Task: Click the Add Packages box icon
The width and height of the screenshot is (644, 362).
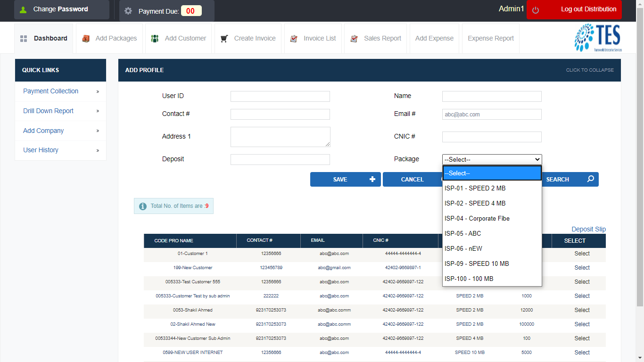Action: coord(86,39)
